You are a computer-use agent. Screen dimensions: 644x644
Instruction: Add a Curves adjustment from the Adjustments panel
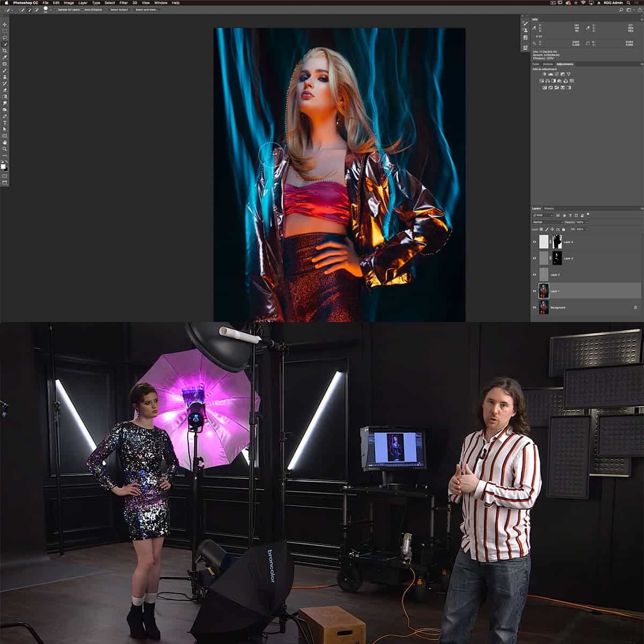click(x=556, y=74)
